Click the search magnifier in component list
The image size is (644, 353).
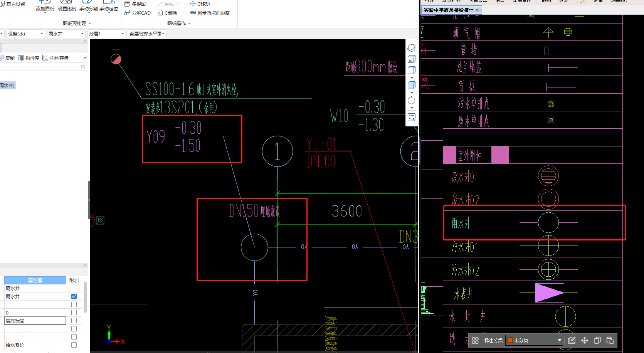83,67
